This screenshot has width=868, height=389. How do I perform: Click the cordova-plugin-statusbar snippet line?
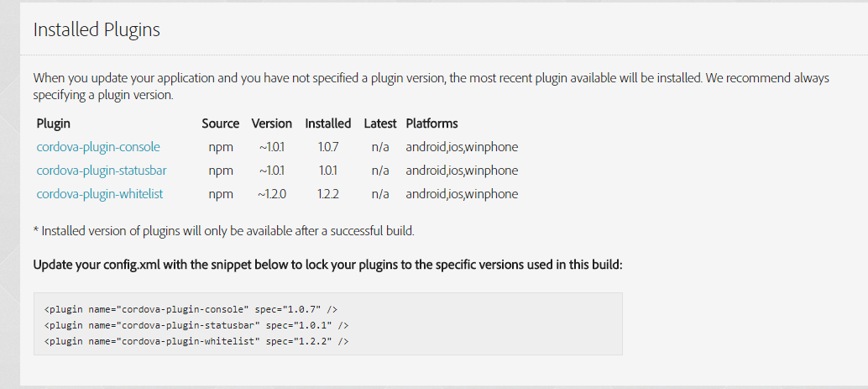pyautogui.click(x=196, y=325)
